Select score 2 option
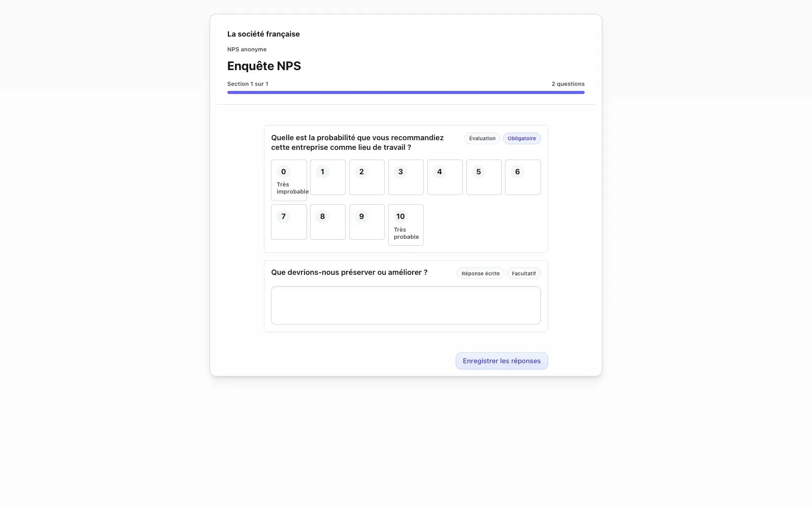This screenshot has height=508, width=812. coord(367,177)
